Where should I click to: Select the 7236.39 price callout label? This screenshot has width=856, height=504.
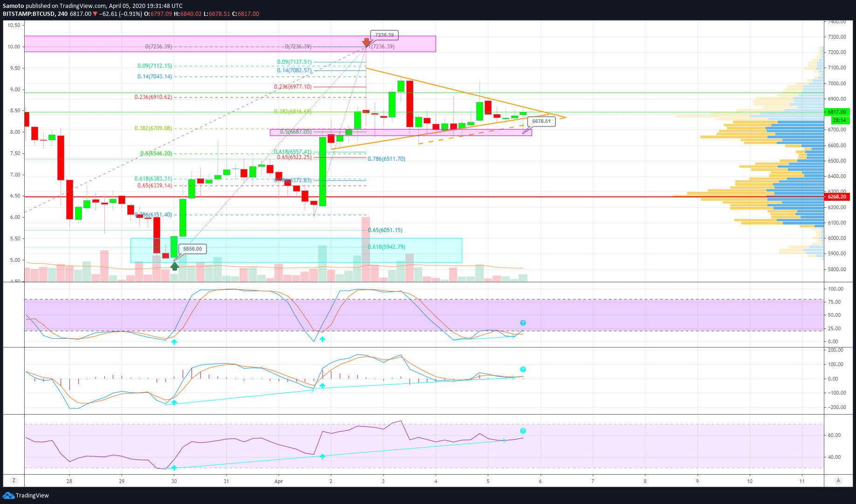pyautogui.click(x=384, y=35)
